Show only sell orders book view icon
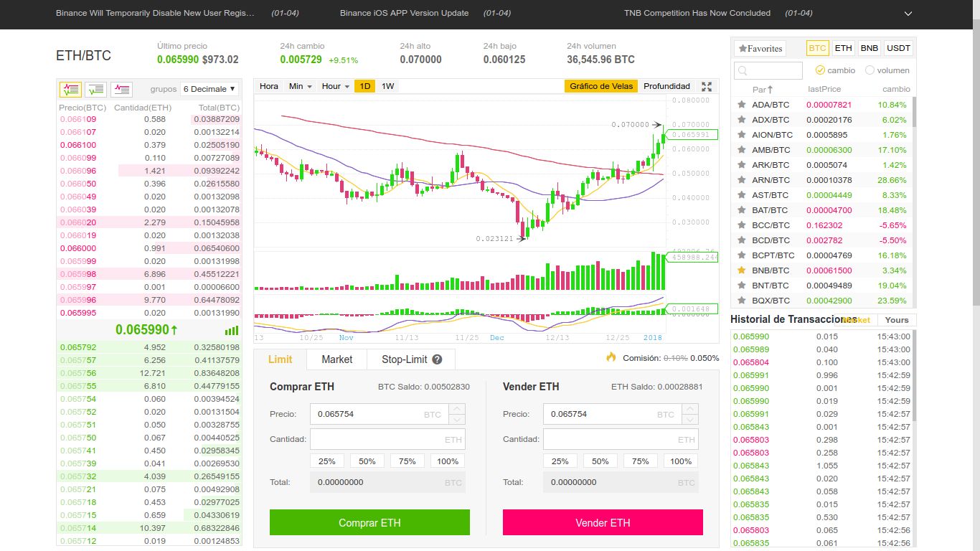The height and width of the screenshot is (551, 980). 121,90
